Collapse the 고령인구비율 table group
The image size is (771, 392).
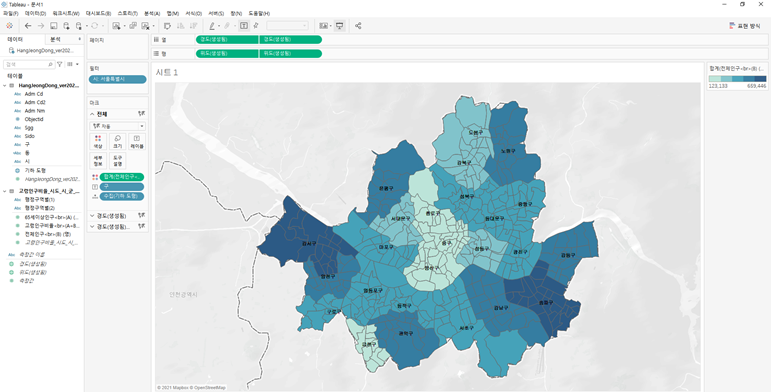5,191
